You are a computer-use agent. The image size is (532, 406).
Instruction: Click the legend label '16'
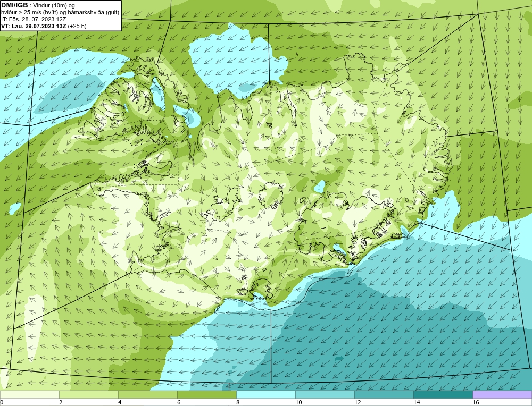click(x=476, y=402)
